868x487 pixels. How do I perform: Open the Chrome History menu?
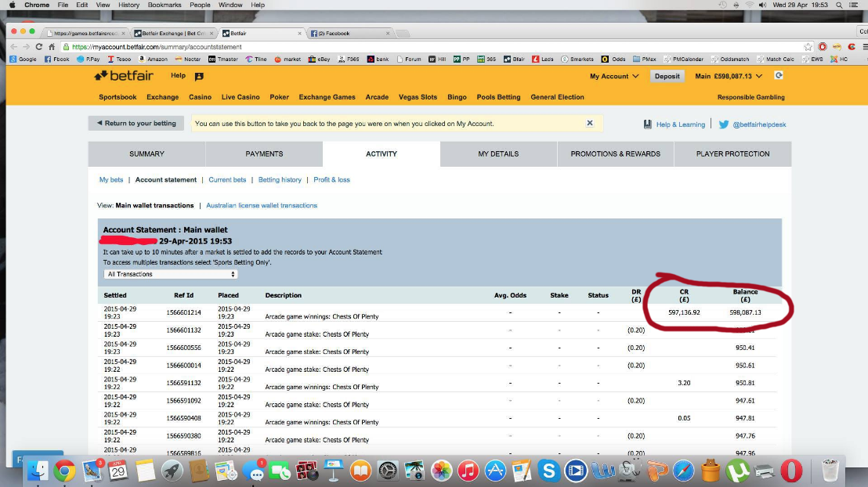pyautogui.click(x=128, y=5)
